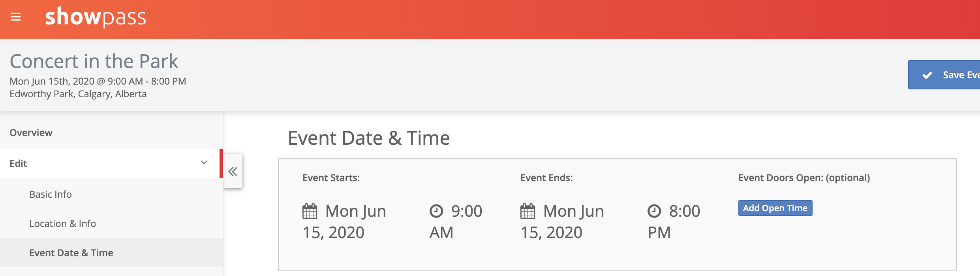
Task: Change start date Mon Jun 15, 2020
Action: point(344,222)
